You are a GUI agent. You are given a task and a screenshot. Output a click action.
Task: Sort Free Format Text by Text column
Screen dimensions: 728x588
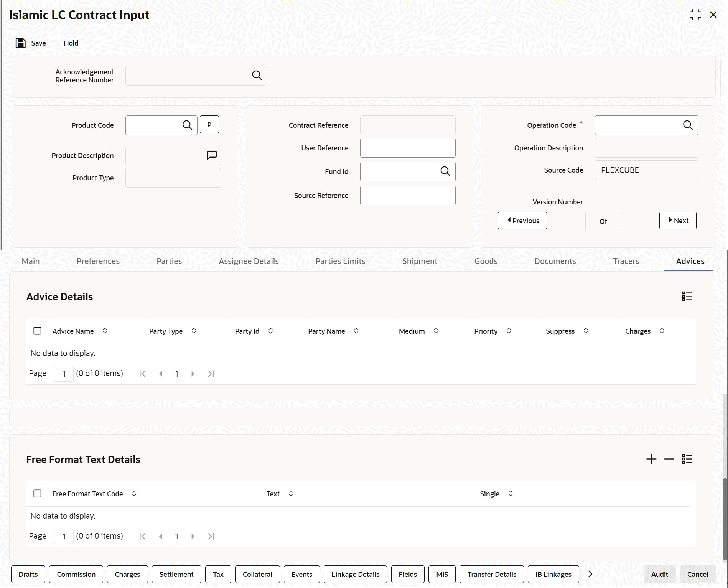291,494
